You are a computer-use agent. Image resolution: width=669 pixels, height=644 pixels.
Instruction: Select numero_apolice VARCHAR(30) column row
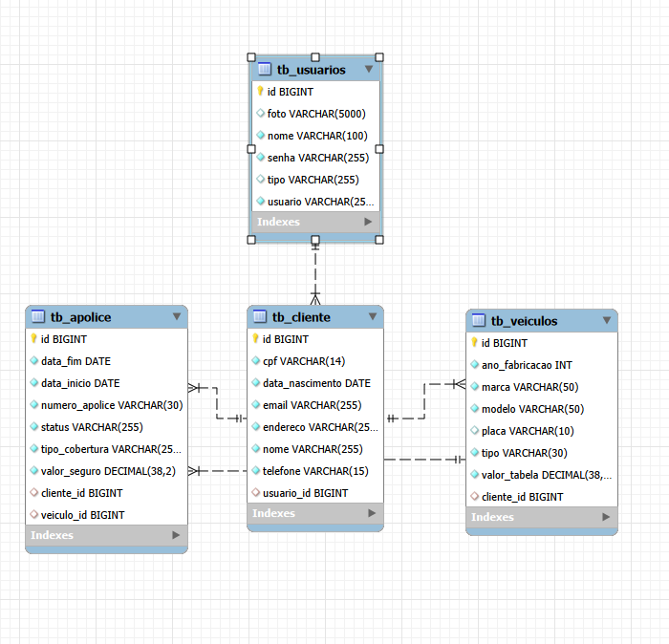(107, 405)
